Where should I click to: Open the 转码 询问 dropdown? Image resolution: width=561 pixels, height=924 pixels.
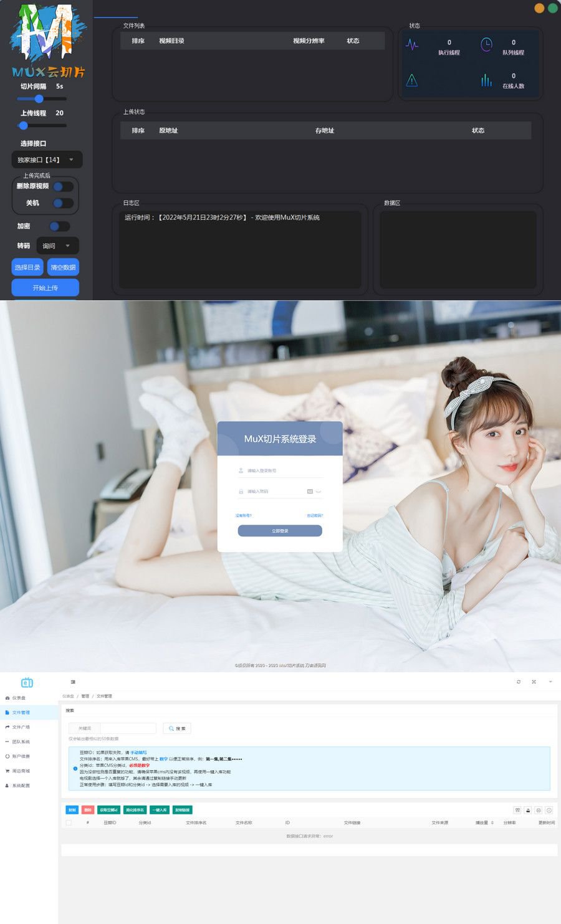pyautogui.click(x=58, y=245)
